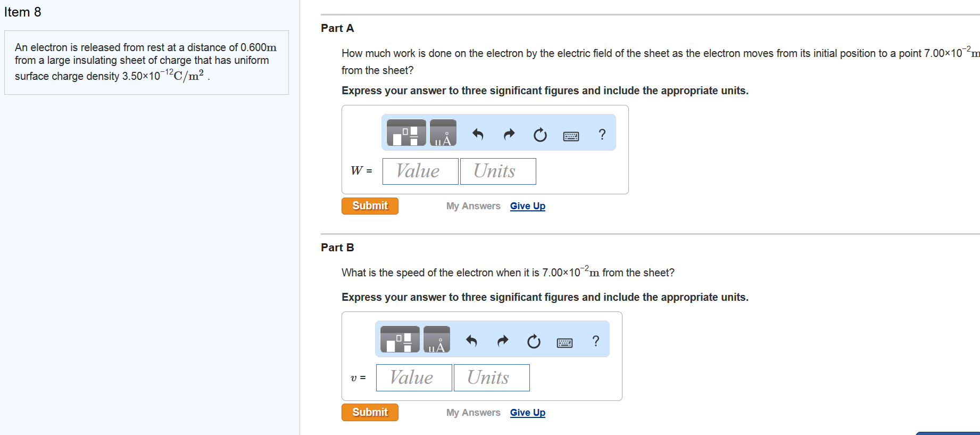The width and height of the screenshot is (980, 435).
Task: Open symbols (µÅ) icon in Part B toolbar
Action: point(436,339)
